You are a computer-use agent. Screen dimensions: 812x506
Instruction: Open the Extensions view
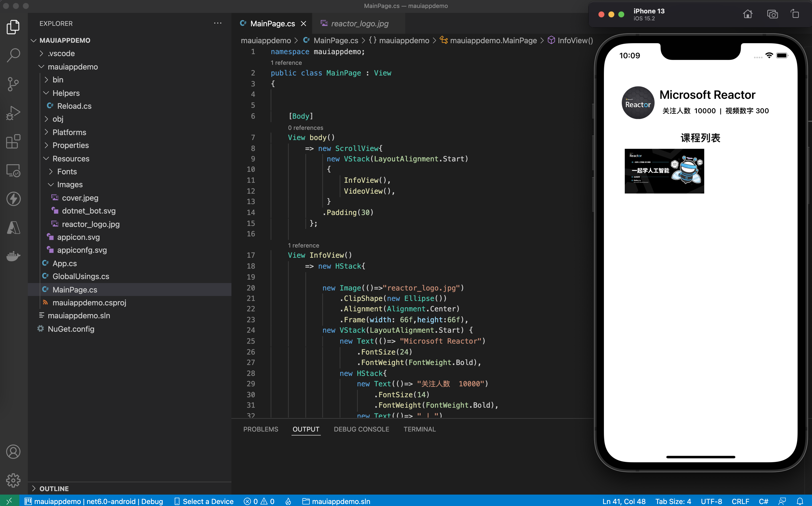click(13, 141)
